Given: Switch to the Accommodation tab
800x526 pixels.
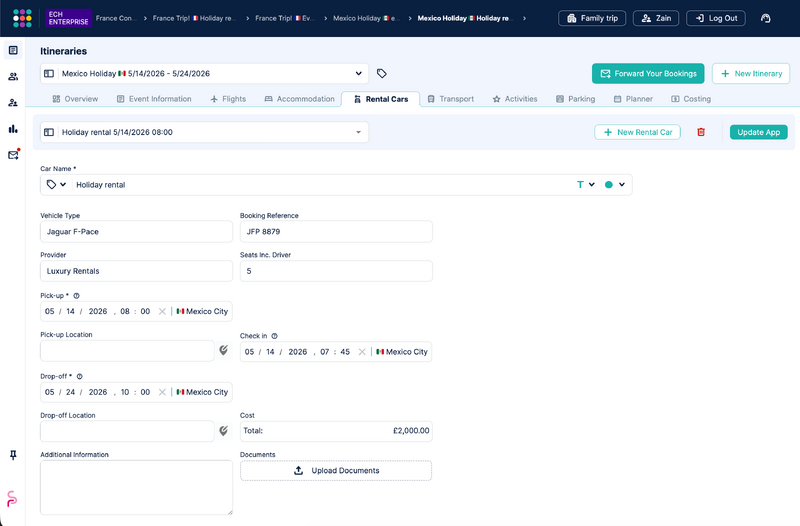Looking at the screenshot, I should point(299,99).
